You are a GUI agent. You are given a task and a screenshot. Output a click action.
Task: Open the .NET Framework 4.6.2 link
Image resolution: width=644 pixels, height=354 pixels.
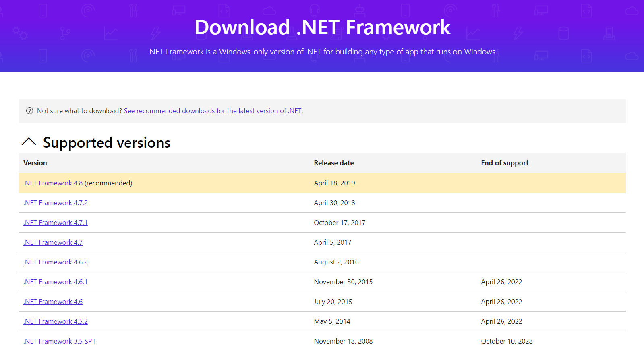coord(55,262)
